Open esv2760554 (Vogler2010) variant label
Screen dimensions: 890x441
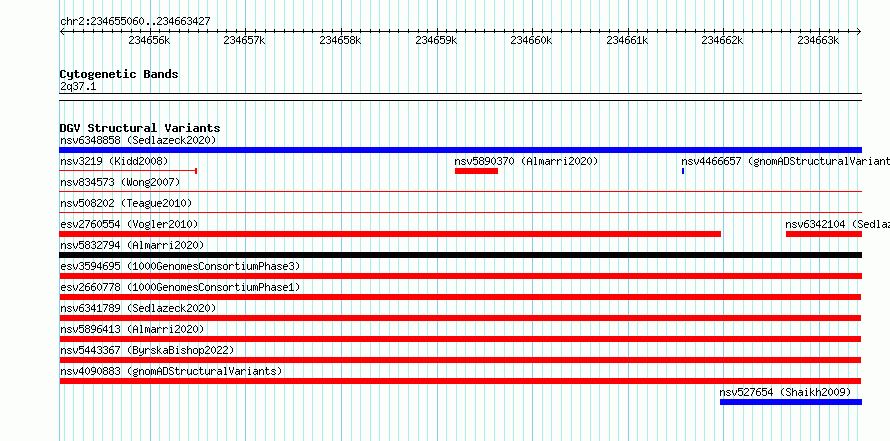point(129,224)
